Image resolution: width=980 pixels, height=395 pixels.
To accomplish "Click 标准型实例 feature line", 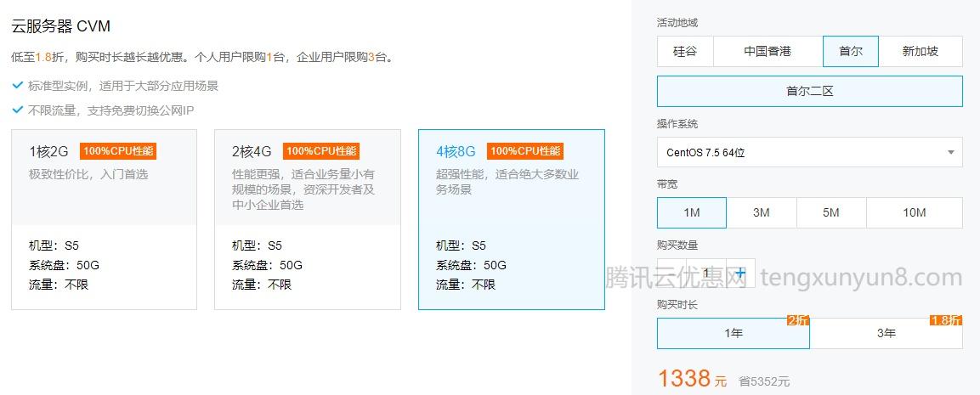I will click(123, 87).
